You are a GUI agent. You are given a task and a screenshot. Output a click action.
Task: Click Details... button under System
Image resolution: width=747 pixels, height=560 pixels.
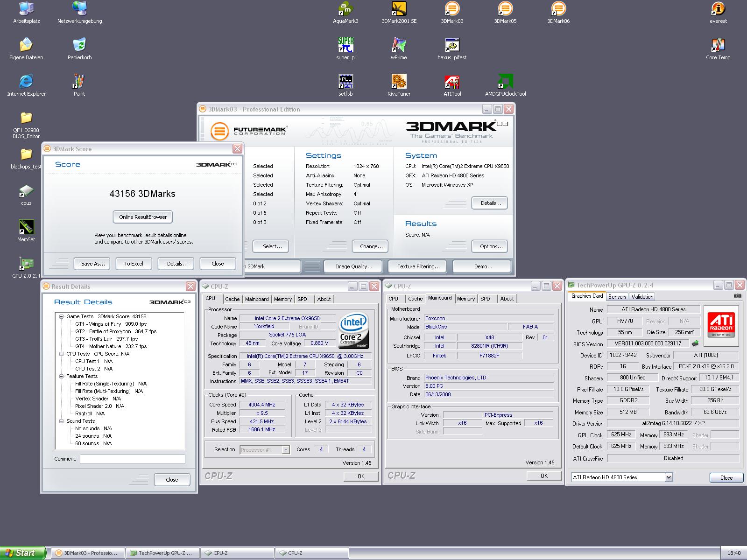click(x=491, y=203)
